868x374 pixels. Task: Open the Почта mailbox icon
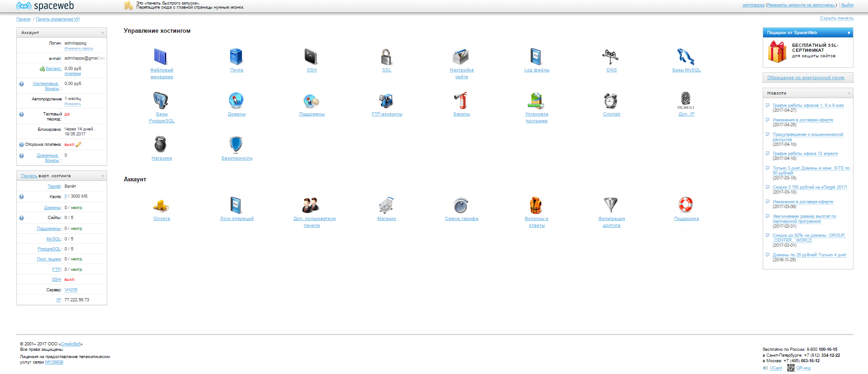click(x=236, y=57)
